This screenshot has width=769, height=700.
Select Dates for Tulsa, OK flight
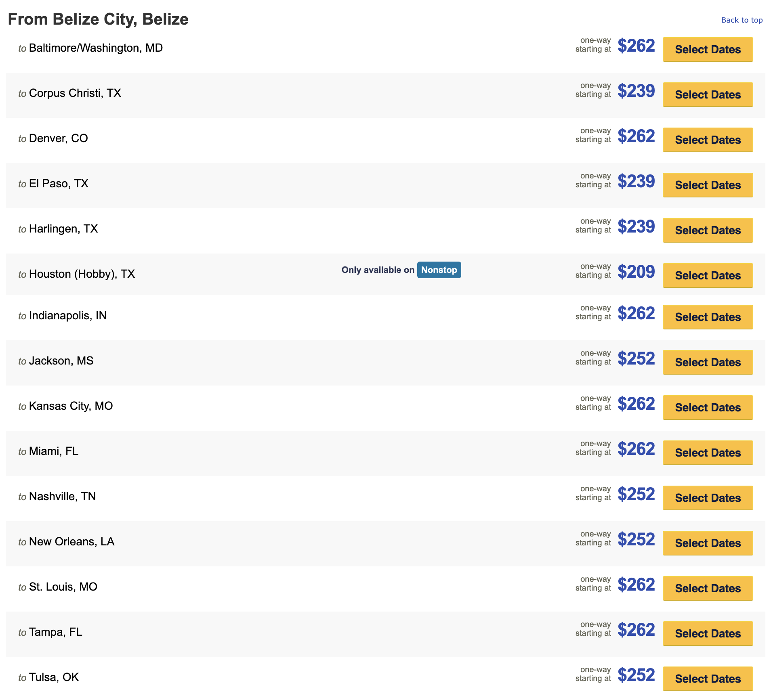pyautogui.click(x=708, y=679)
